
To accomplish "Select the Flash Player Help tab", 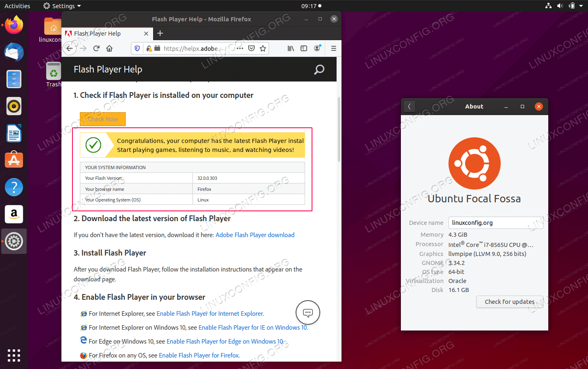I will click(x=107, y=34).
